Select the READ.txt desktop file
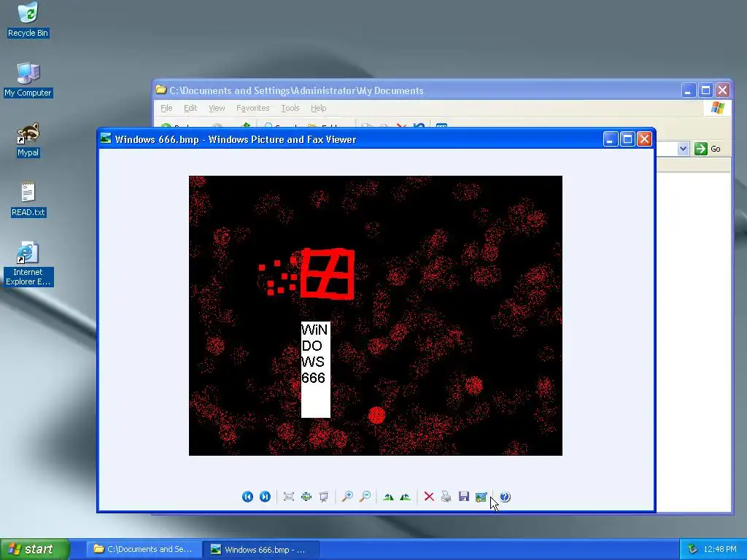This screenshot has width=747, height=560. (x=28, y=200)
